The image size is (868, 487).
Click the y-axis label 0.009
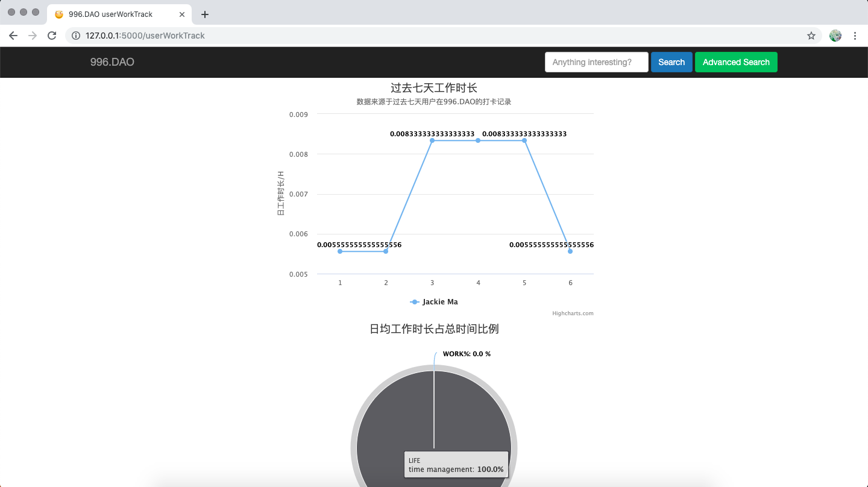(298, 115)
